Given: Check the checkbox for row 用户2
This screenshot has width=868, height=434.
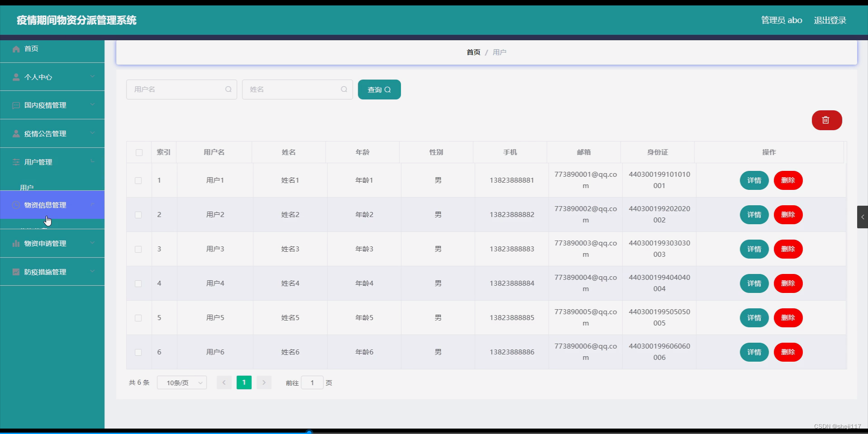Looking at the screenshot, I should (x=138, y=215).
